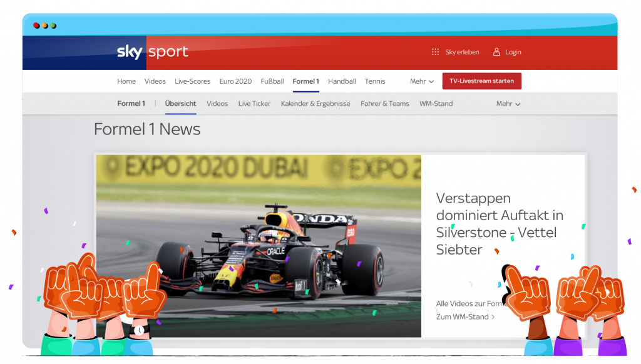The height and width of the screenshot is (364, 641).
Task: Open Alle Videos zur Formel 1 link
Action: (471, 303)
